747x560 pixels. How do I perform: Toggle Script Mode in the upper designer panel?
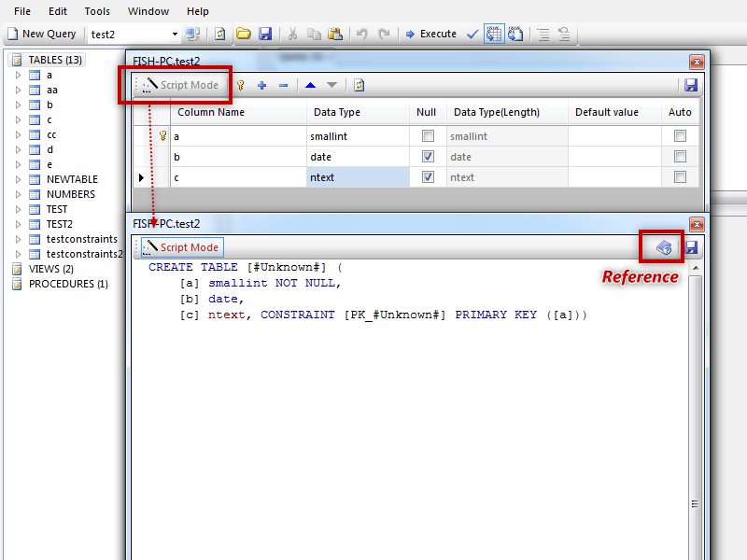tap(181, 85)
